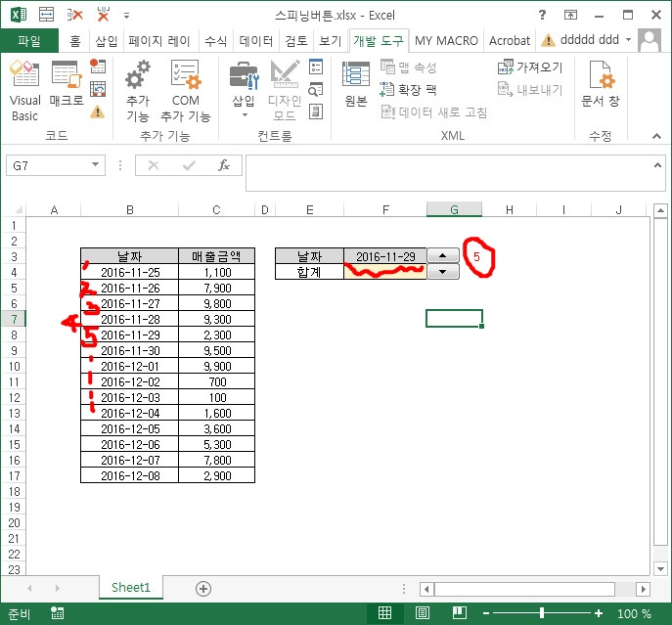Switch to Page Layout view
This screenshot has width=672, height=625.
[423, 613]
